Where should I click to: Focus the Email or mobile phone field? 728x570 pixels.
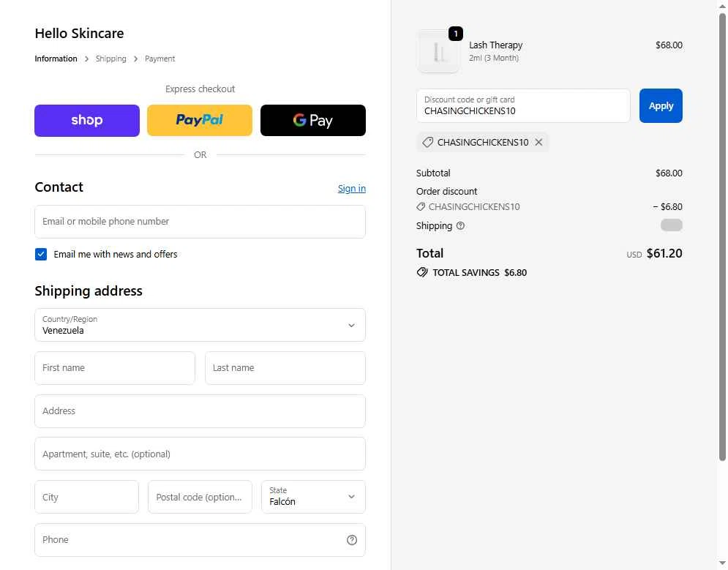200,222
